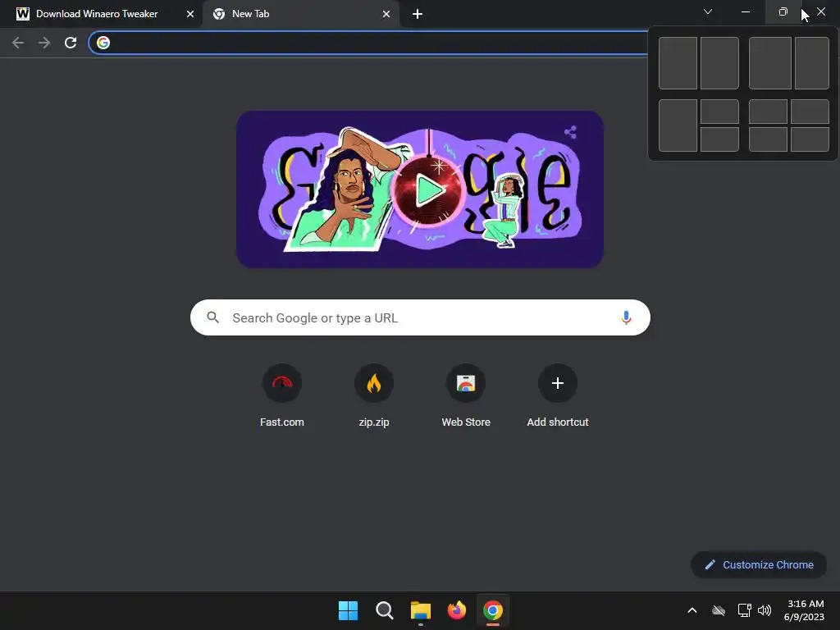This screenshot has height=630, width=840.
Task: Add a new shortcut tile
Action: coord(558,396)
